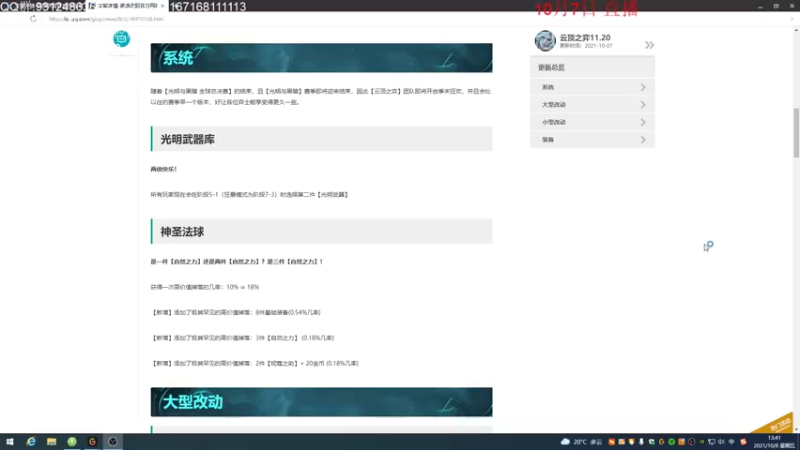Open Internet Explorer from the taskbar
The image size is (800, 450).
coord(31,442)
